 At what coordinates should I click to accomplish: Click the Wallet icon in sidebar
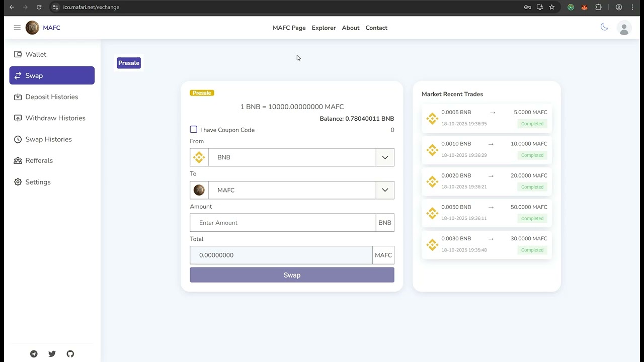pyautogui.click(x=18, y=54)
